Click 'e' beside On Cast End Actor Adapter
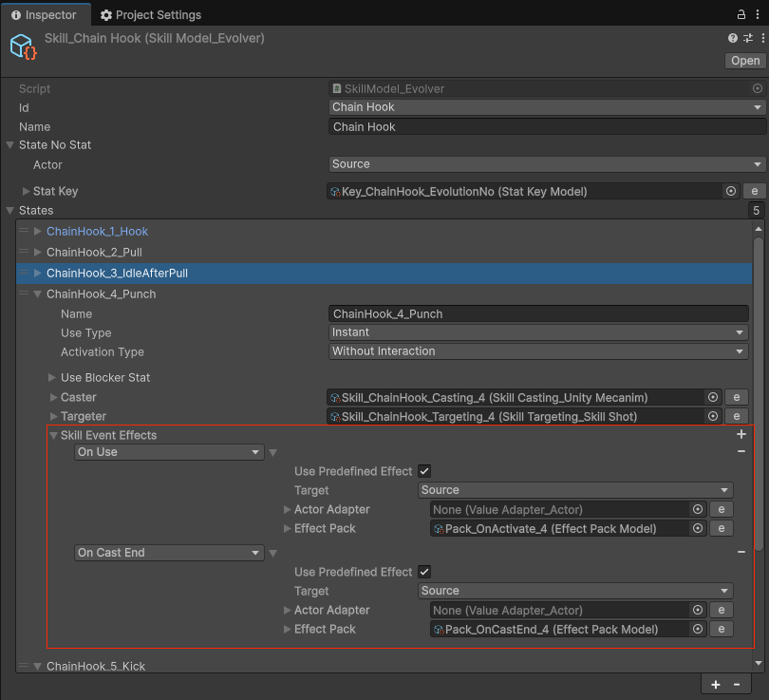The image size is (769, 700). (721, 610)
